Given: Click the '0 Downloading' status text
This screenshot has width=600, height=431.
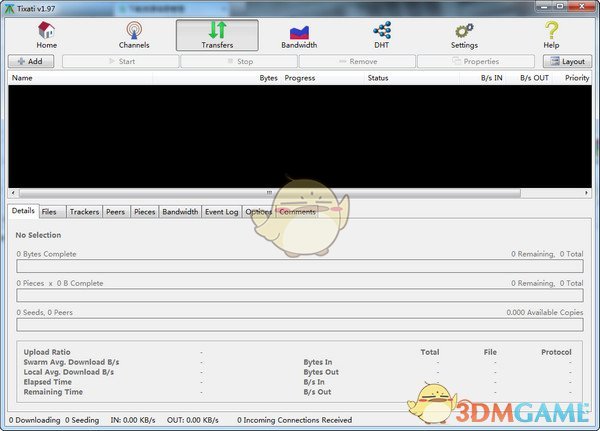Looking at the screenshot, I should click(x=34, y=420).
